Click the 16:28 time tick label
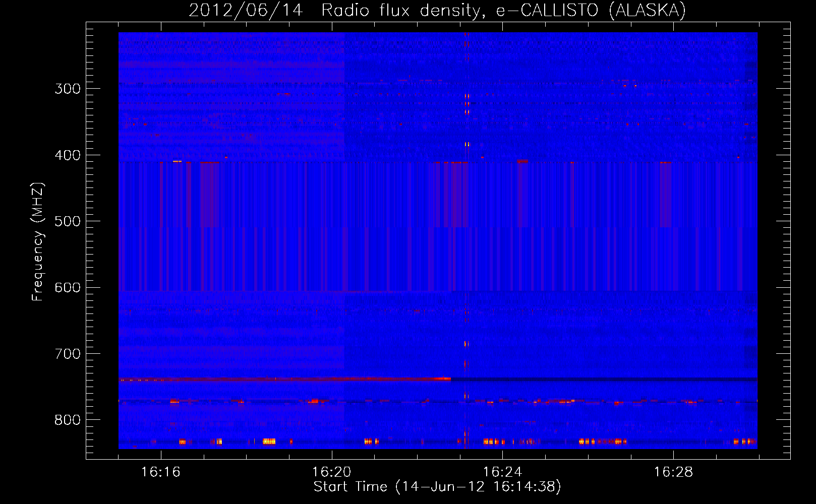The image size is (816, 504). 673,472
